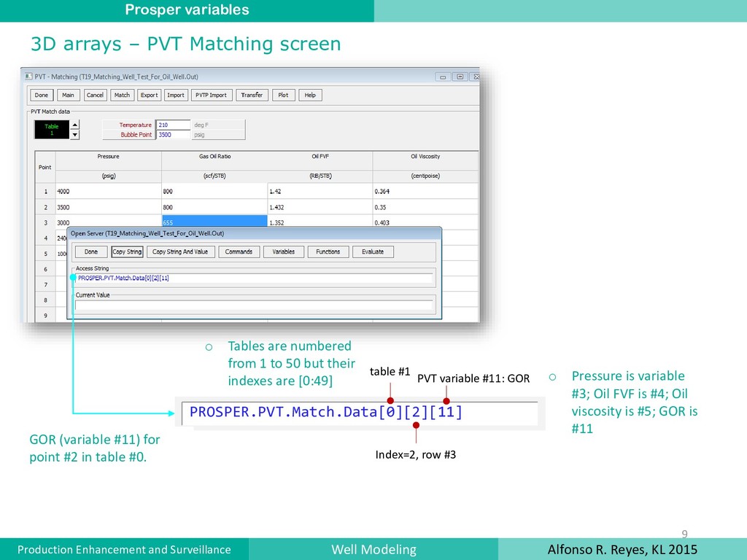Click the Plot button
The image size is (747, 560).
284,96
